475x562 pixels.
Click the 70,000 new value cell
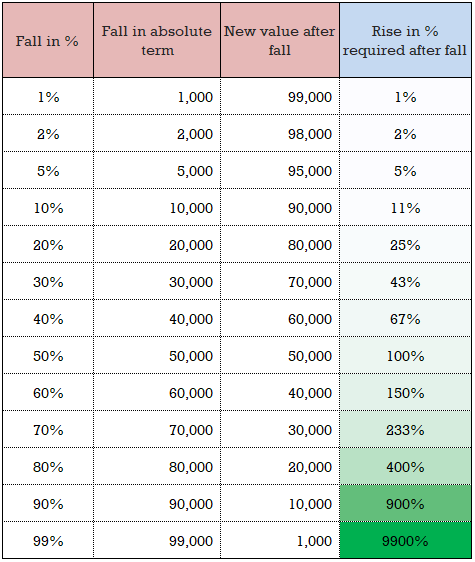280,281
